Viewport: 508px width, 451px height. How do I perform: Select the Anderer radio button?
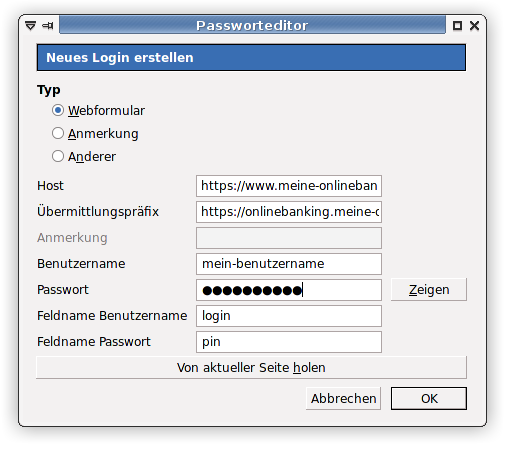tap(58, 156)
